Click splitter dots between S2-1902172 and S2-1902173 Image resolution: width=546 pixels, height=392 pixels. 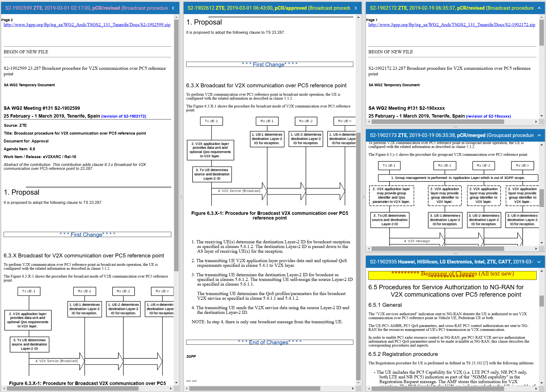[455, 127]
